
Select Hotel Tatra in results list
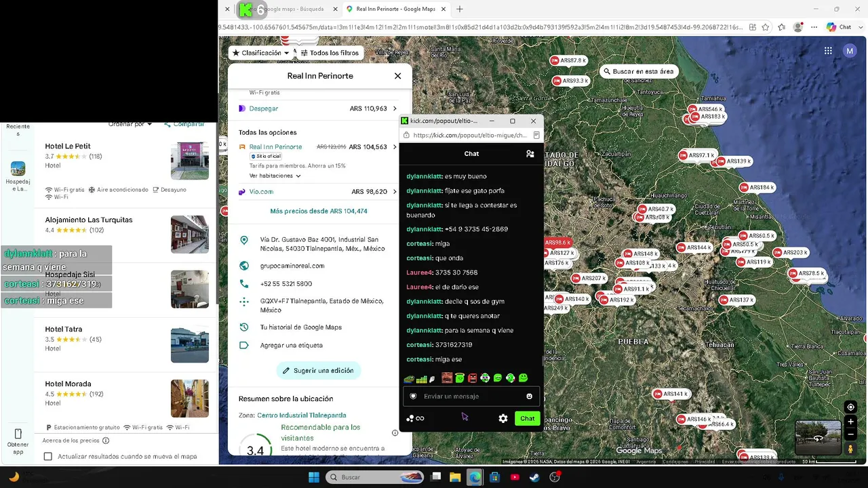click(64, 329)
